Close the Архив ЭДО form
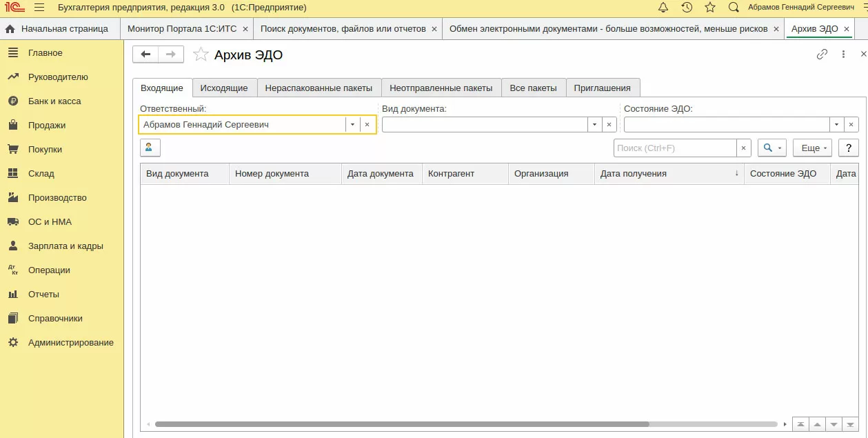This screenshot has height=438, width=868. 863,54
